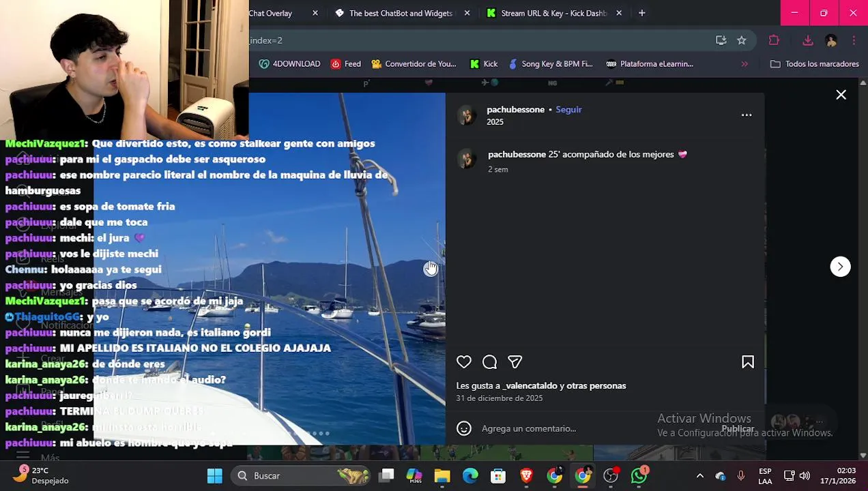Image resolution: width=868 pixels, height=491 pixels.
Task: Click _valencataldo in likes line
Action: (530, 385)
